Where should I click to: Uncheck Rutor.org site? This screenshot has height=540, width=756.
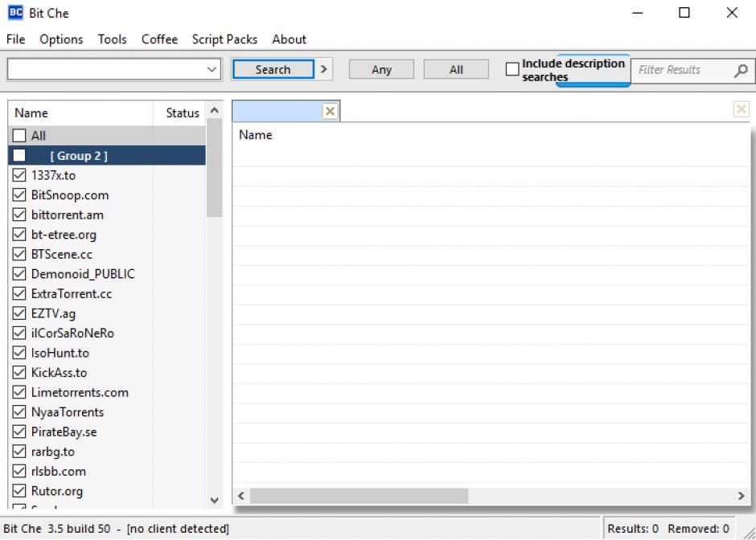click(19, 491)
